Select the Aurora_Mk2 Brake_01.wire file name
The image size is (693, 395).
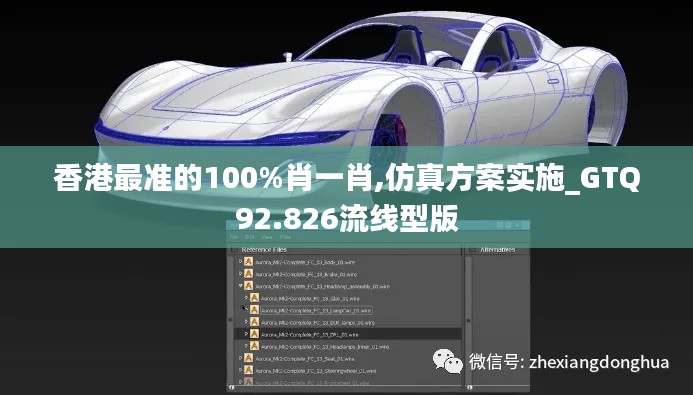point(306,274)
